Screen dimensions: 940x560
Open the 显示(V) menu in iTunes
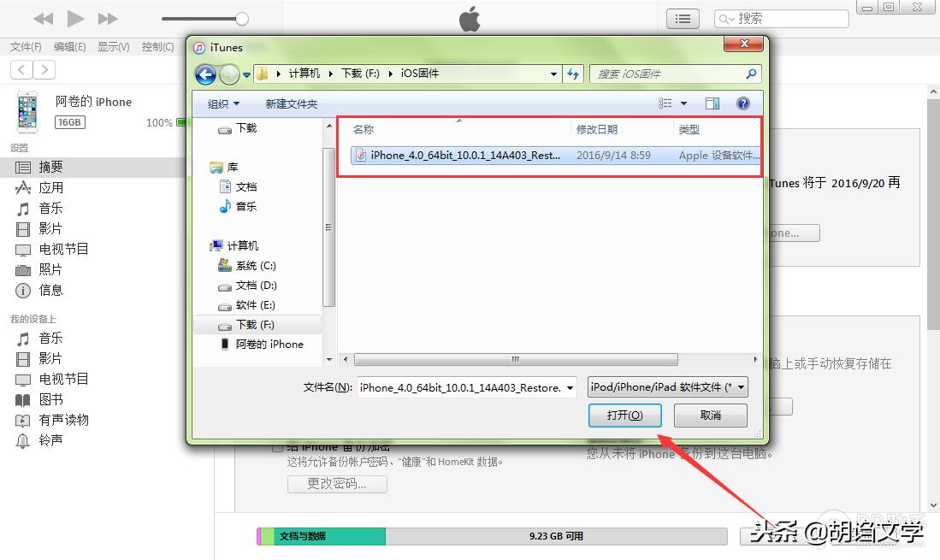113,47
